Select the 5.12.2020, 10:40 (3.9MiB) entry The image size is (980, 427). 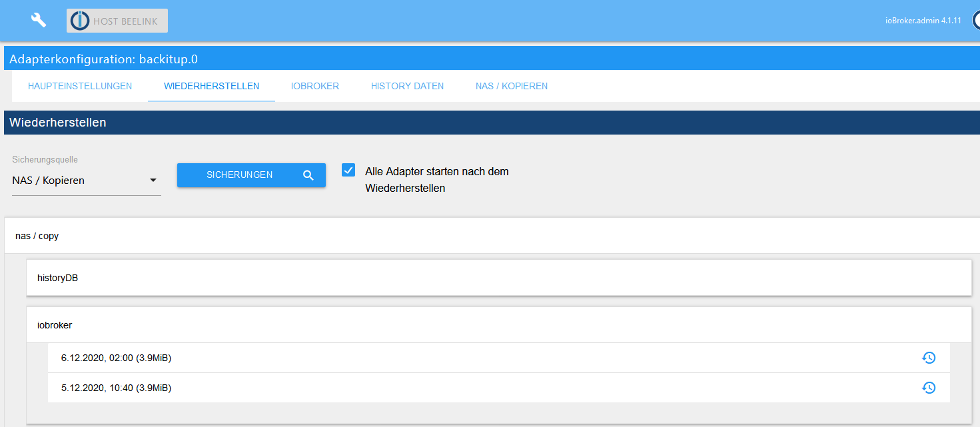[x=499, y=387]
